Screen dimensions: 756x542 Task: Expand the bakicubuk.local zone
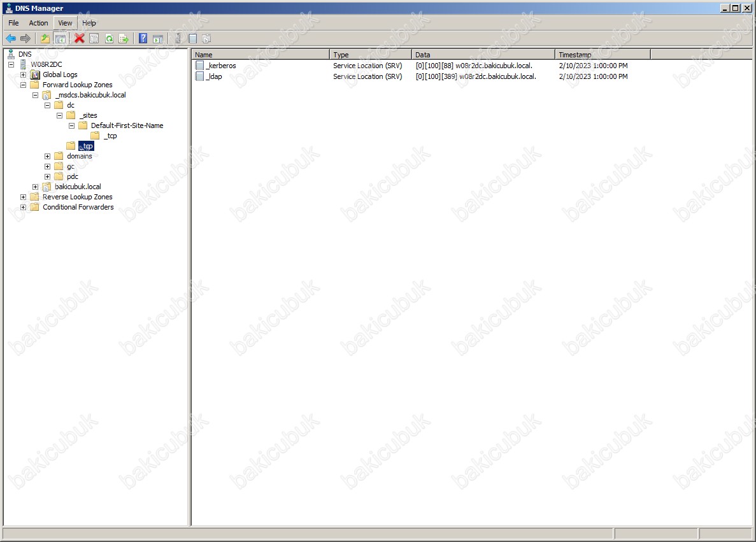coord(36,187)
